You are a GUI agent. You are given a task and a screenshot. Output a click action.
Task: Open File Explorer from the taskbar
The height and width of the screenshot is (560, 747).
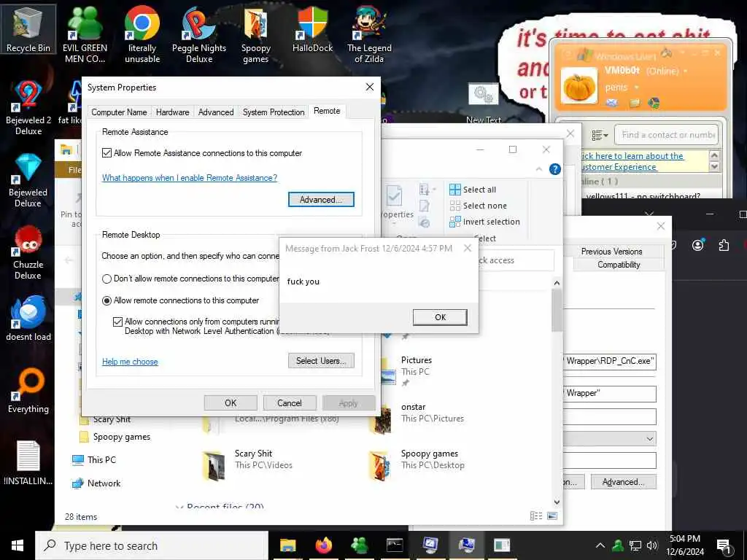coord(287,545)
